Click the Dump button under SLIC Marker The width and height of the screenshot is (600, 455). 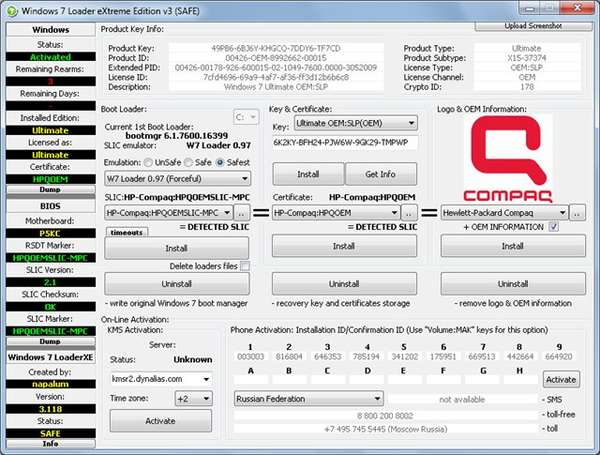tap(51, 341)
